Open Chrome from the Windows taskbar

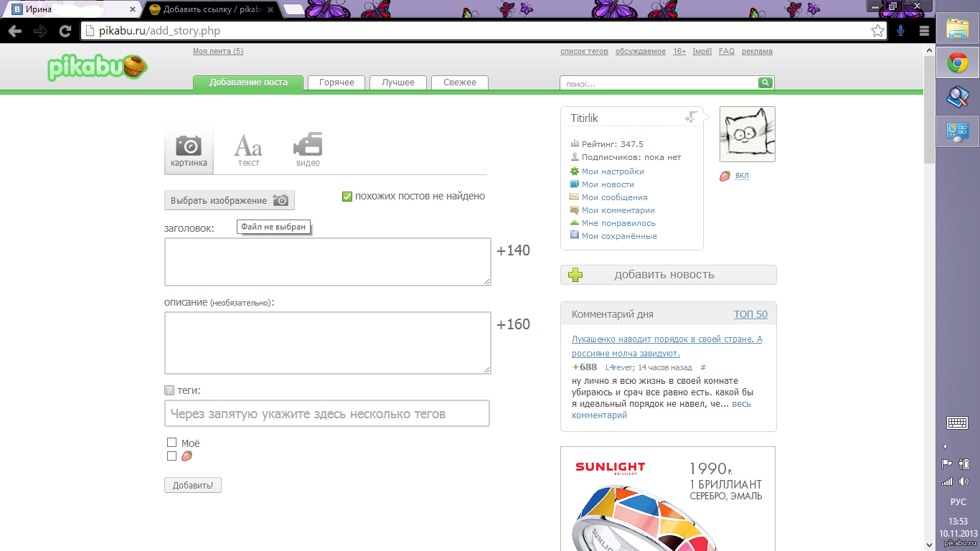[957, 64]
